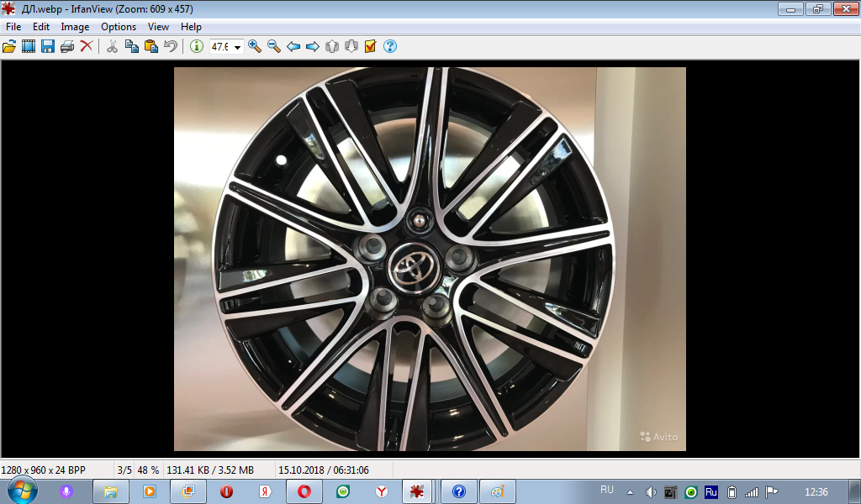Open the red Opera taskbar icon
The height and width of the screenshot is (504, 861).
[x=226, y=491]
